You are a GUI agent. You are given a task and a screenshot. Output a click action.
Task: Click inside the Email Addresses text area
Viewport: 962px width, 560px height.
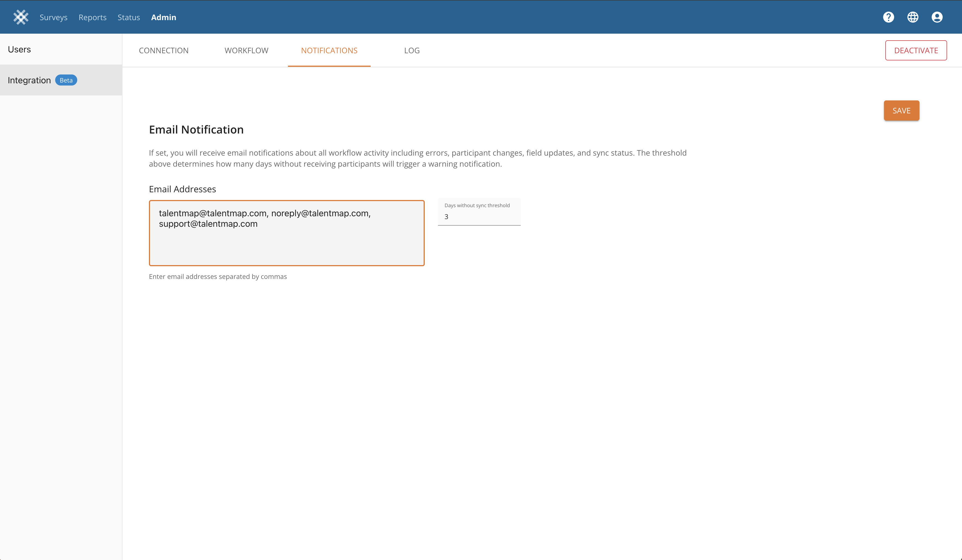(286, 241)
